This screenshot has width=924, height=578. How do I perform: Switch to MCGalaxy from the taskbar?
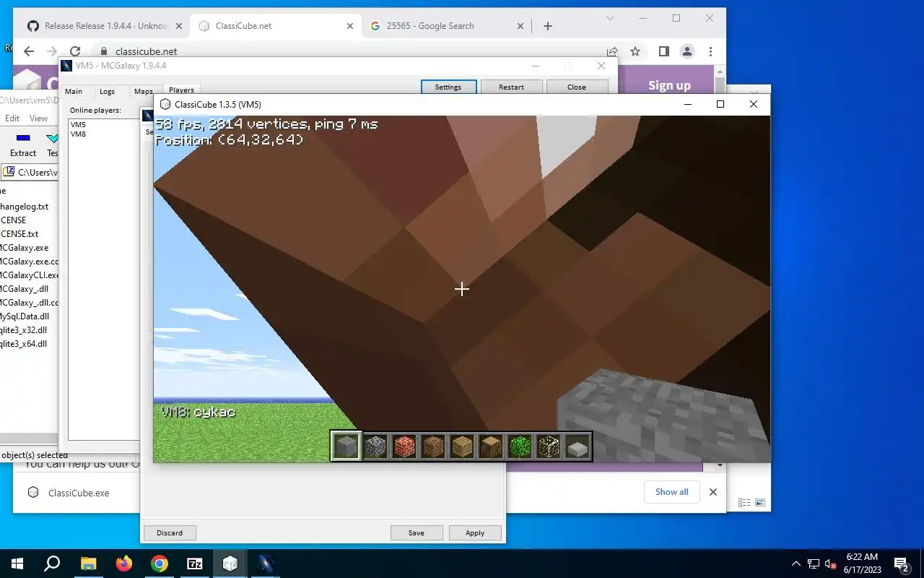point(266,564)
